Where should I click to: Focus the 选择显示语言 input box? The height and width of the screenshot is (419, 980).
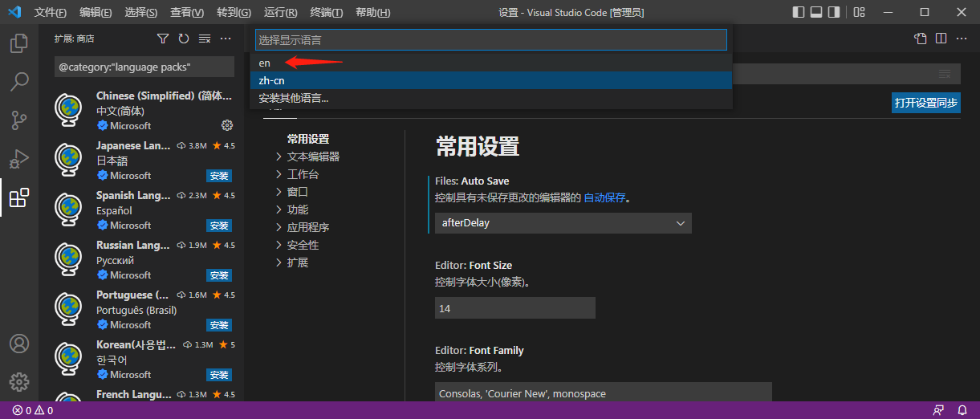(x=491, y=39)
